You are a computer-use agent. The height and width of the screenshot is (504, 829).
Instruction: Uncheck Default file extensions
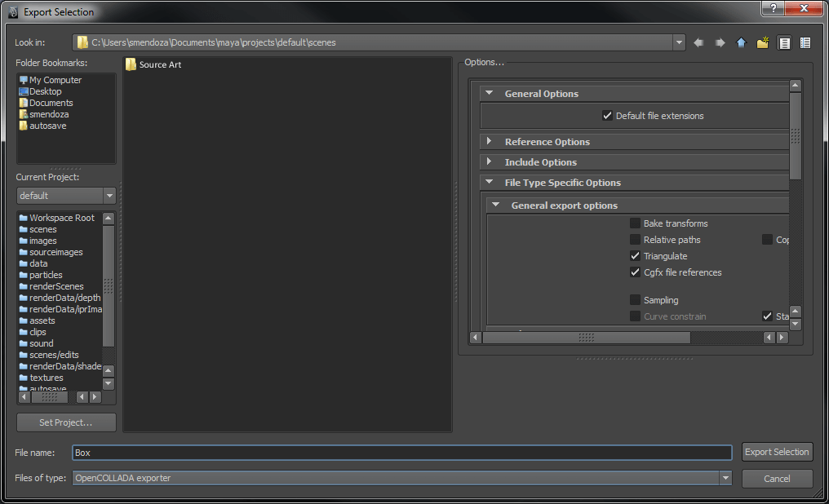[607, 115]
